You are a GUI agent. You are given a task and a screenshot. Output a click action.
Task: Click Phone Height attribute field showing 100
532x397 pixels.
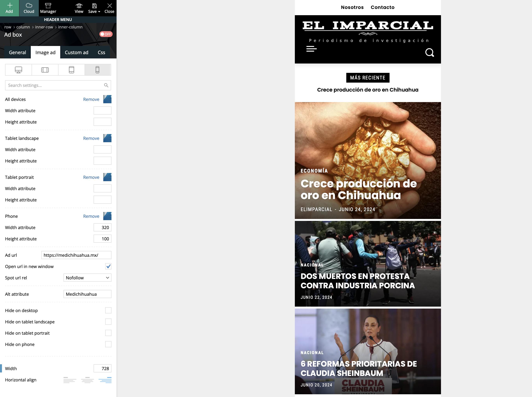point(103,239)
